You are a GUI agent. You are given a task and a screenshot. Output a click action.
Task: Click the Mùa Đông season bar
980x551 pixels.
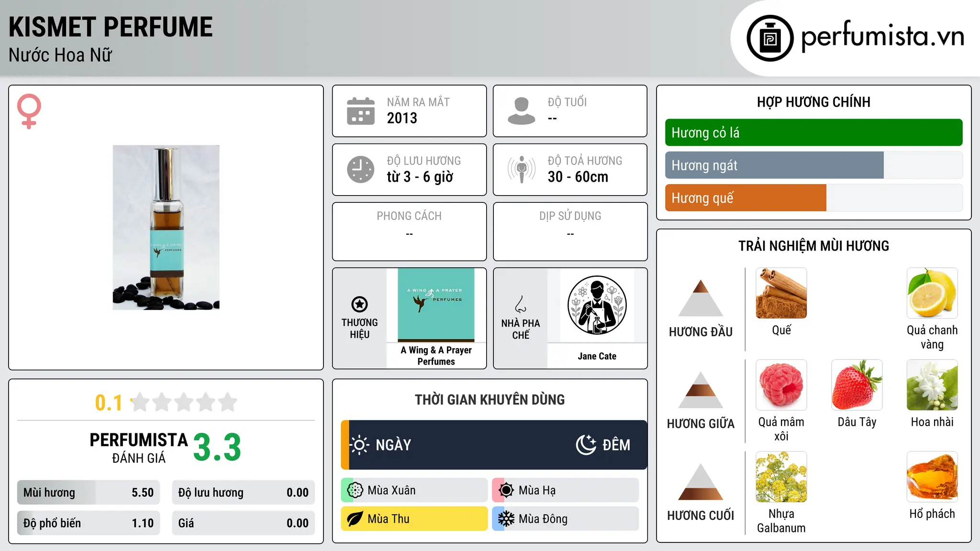[x=566, y=519]
